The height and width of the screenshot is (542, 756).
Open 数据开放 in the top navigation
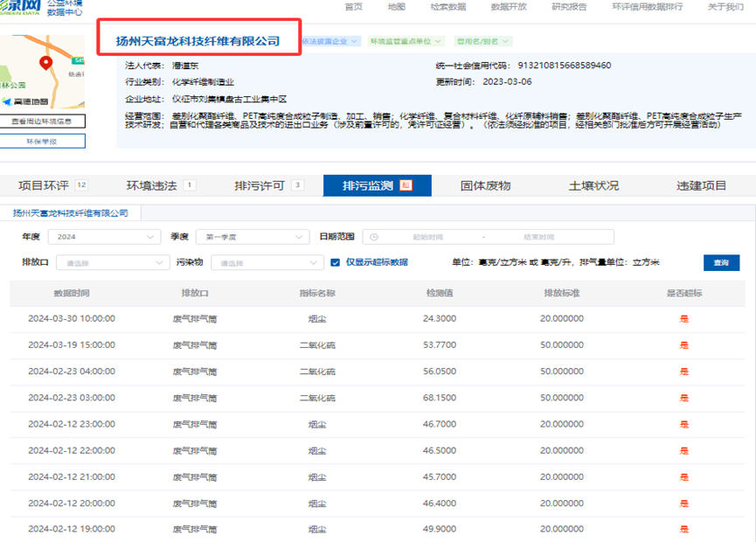coord(509,7)
